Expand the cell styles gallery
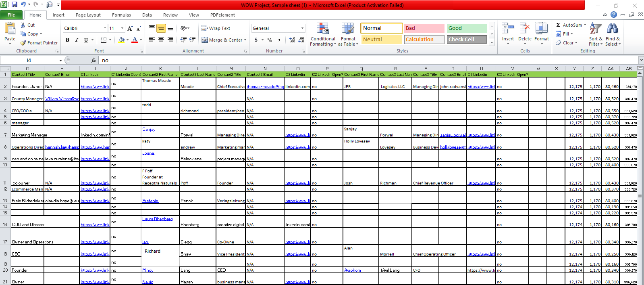The height and width of the screenshot is (285, 644). click(x=492, y=42)
